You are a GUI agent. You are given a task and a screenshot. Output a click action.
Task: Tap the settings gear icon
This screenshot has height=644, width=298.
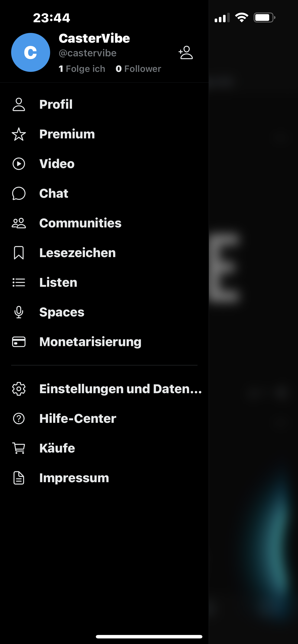[x=19, y=389]
